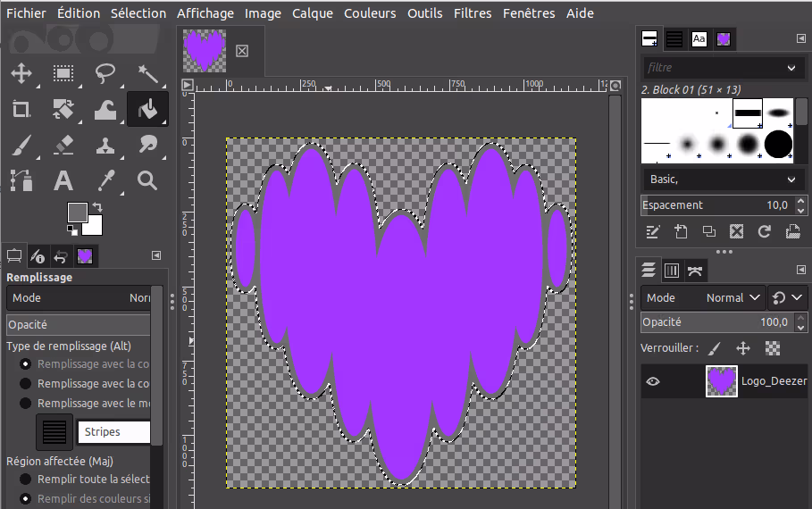Viewport: 812px width, 509px height.
Task: Enable 'Remplir toute la sélection' radio option
Action: pos(26,480)
